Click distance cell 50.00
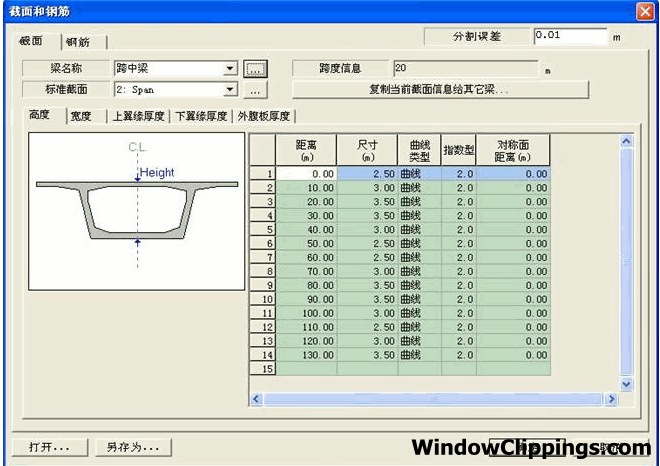This screenshot has width=660, height=466. click(x=306, y=243)
